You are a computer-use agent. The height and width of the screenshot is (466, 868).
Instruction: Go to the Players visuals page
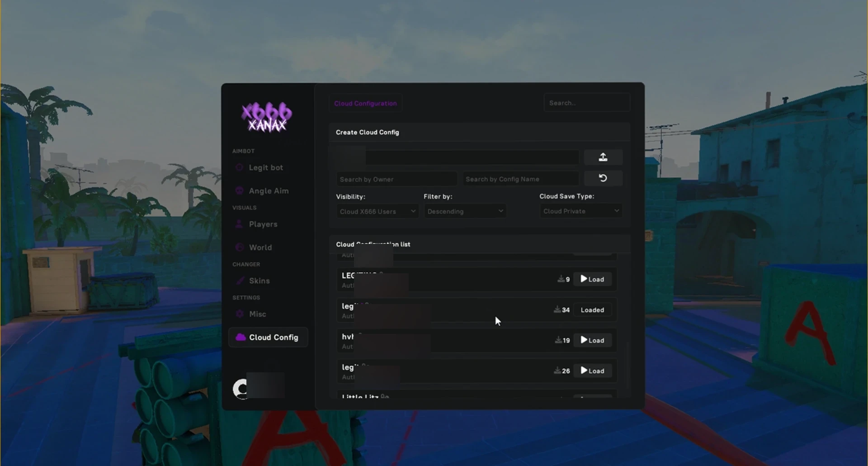(x=263, y=224)
